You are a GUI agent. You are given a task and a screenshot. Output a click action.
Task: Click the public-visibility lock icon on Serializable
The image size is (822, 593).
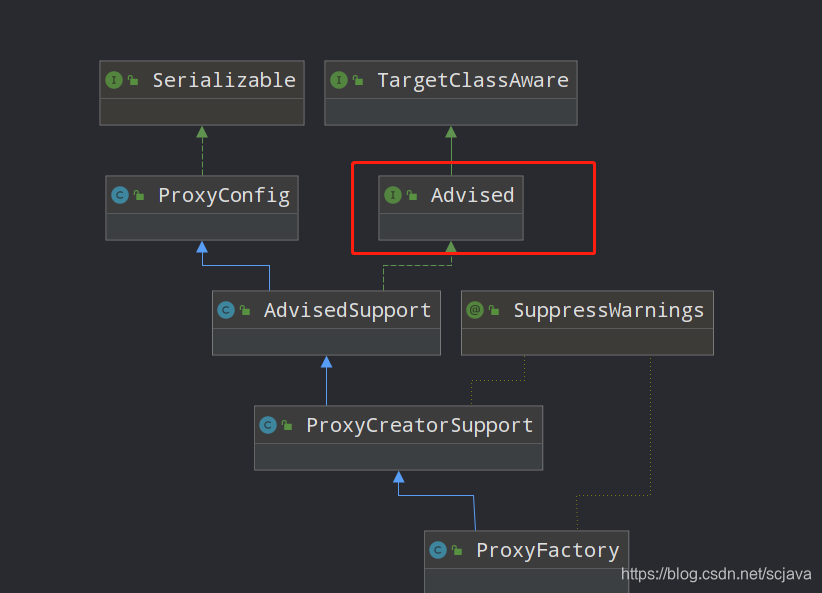click(x=133, y=80)
